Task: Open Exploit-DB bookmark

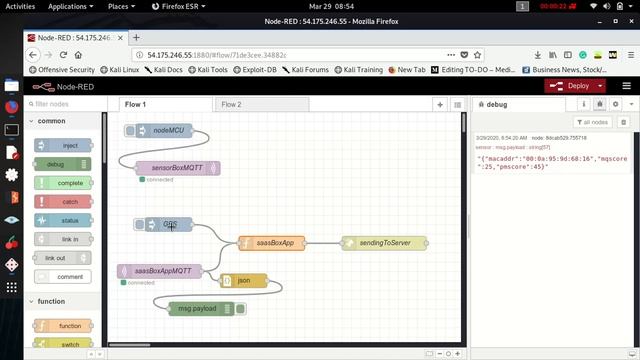Action: tap(255, 70)
